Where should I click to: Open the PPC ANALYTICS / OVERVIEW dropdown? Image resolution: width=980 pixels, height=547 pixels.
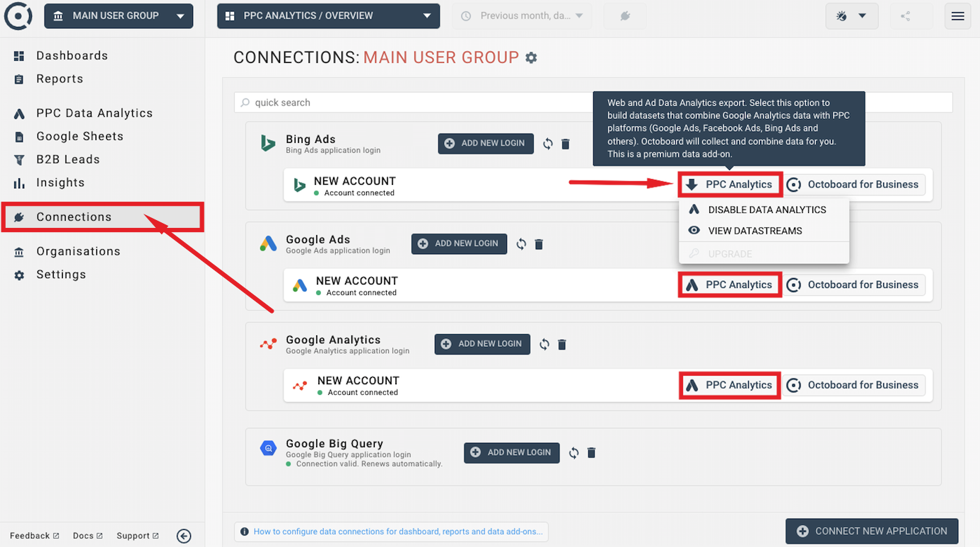328,16
